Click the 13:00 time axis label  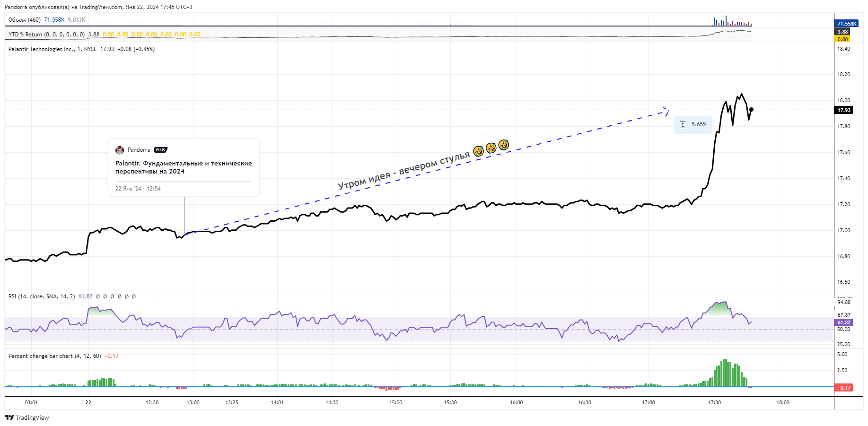pyautogui.click(x=193, y=402)
